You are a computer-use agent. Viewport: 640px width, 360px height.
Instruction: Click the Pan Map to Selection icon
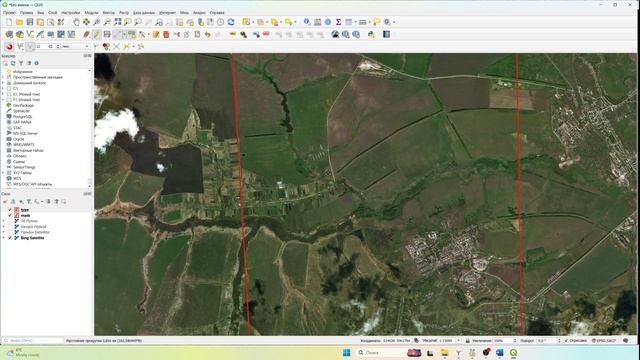click(87, 22)
